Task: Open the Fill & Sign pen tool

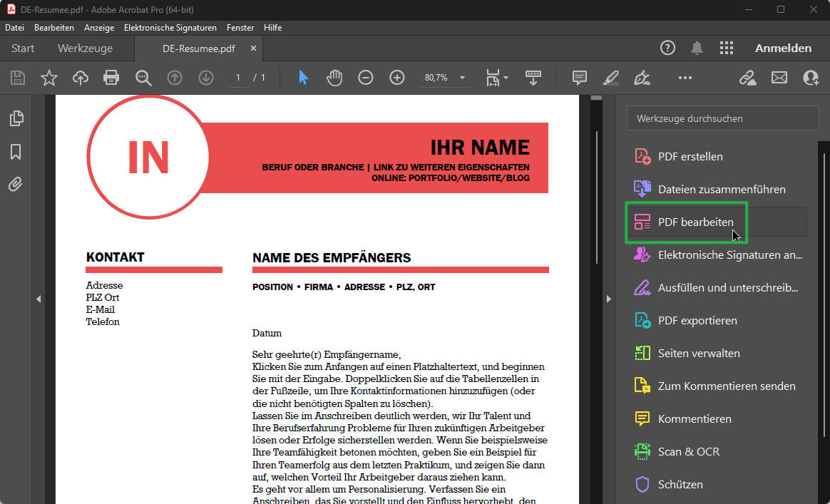Action: 642,78
